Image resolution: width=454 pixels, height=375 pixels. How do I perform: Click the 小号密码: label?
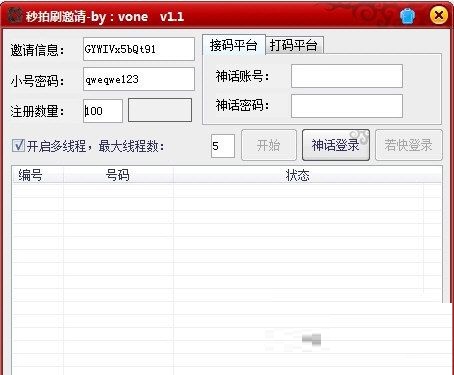(x=37, y=81)
